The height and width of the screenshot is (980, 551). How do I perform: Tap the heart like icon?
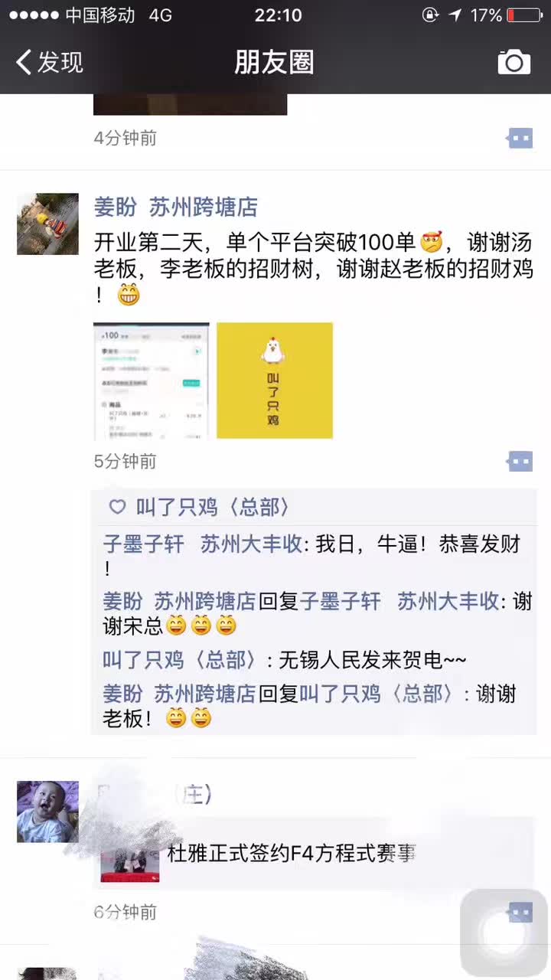117,507
